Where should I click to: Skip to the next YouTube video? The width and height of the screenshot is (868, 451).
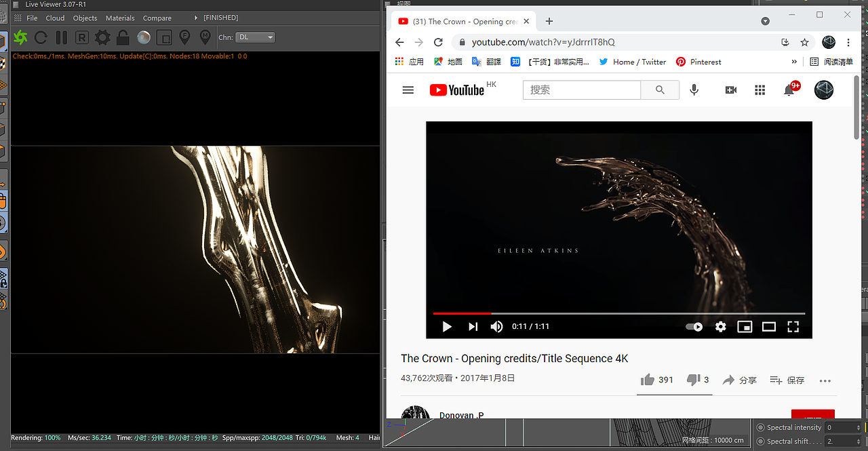(x=473, y=327)
